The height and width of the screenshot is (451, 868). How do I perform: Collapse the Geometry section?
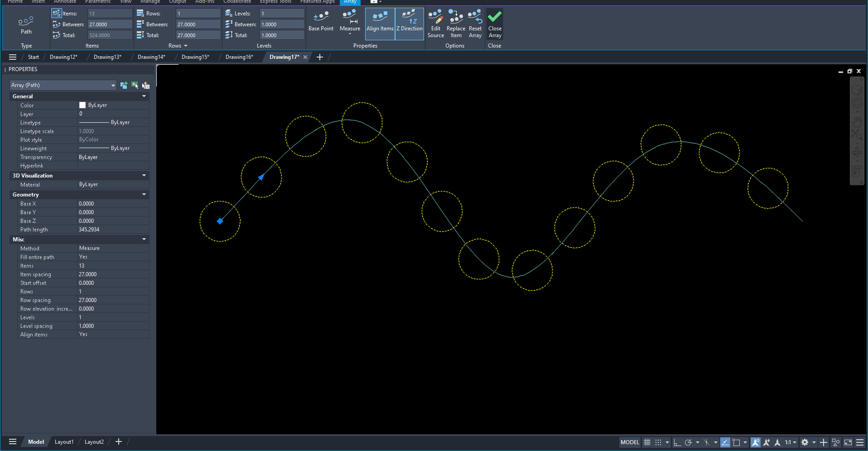tap(144, 195)
